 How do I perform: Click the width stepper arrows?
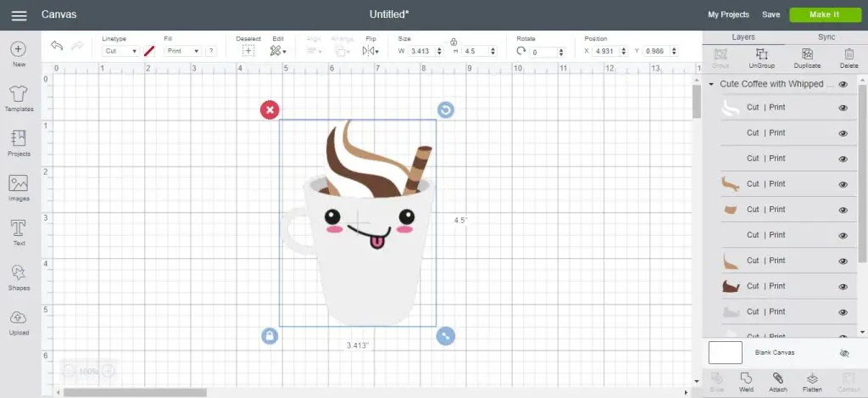click(x=440, y=51)
